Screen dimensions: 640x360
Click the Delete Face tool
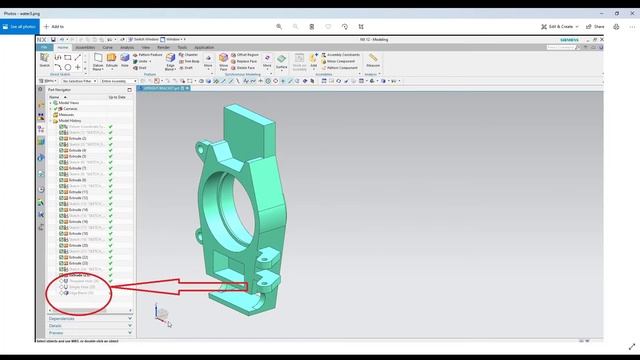(243, 68)
